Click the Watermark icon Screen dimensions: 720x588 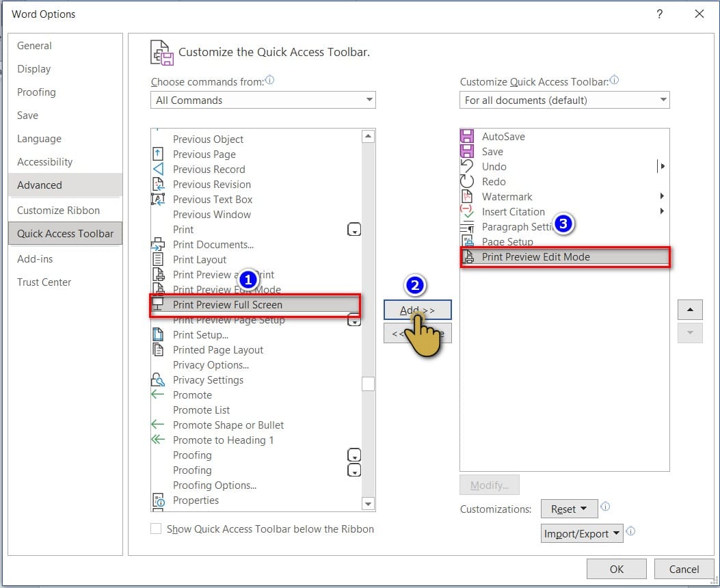[467, 196]
